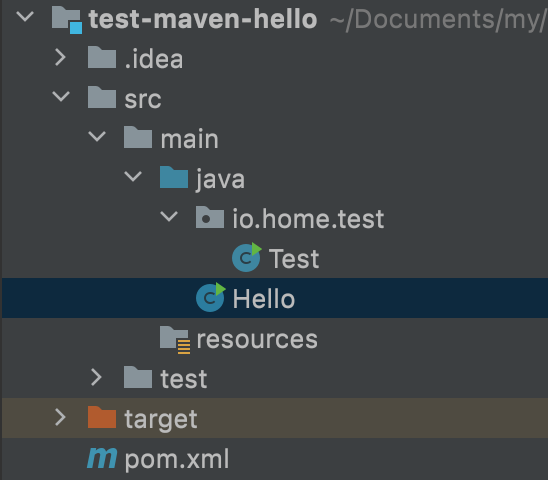Click the io.home.test package icon

[x=210, y=217]
